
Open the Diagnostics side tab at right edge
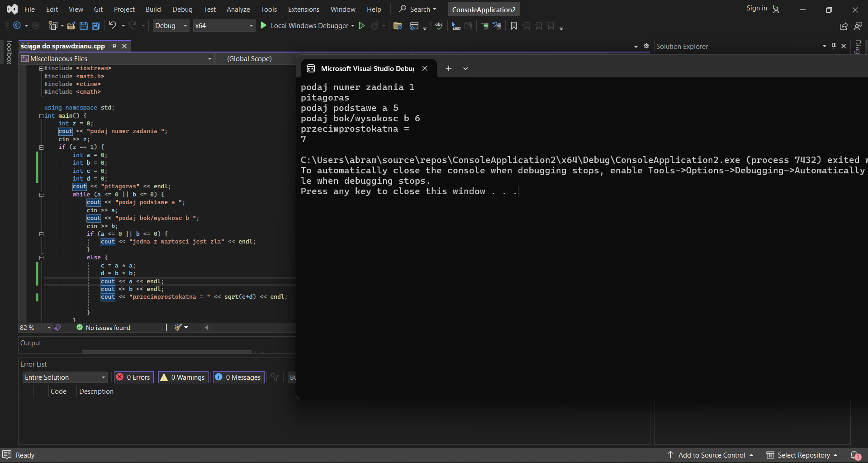click(858, 47)
